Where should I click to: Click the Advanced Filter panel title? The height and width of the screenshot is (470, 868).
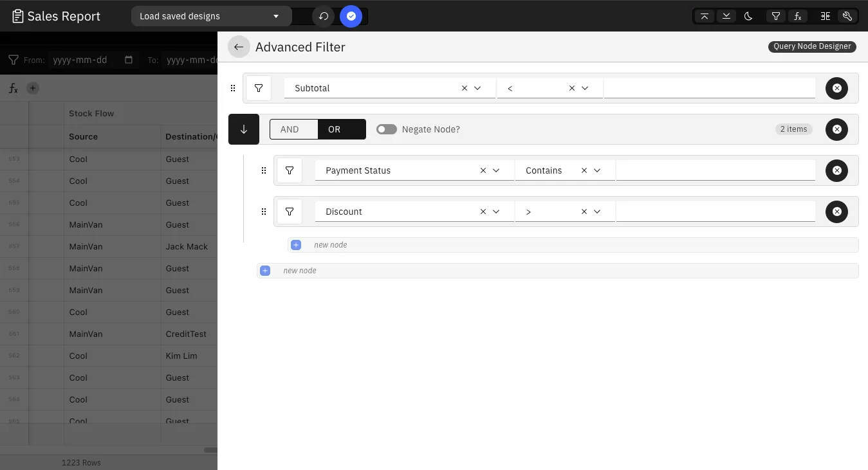[300, 47]
